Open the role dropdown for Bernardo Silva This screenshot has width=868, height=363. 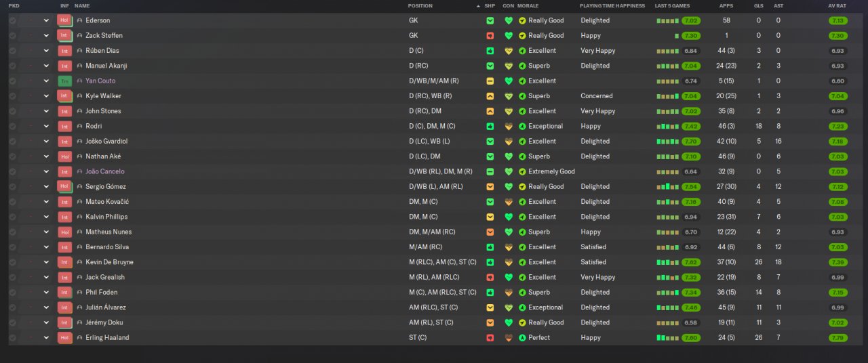(46, 247)
